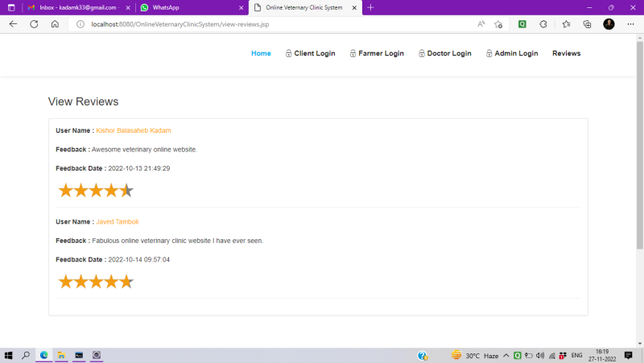Go to Home in the navigation
The width and height of the screenshot is (644, 363).
coord(261,53)
